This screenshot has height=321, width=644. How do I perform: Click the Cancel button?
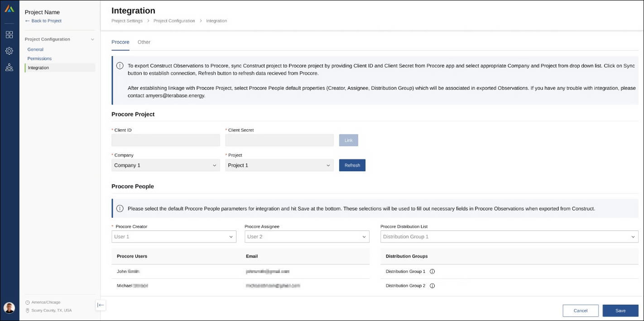581,311
